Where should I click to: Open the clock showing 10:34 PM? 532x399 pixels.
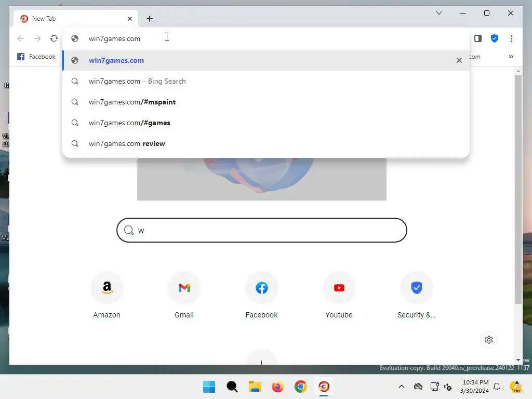(x=475, y=387)
